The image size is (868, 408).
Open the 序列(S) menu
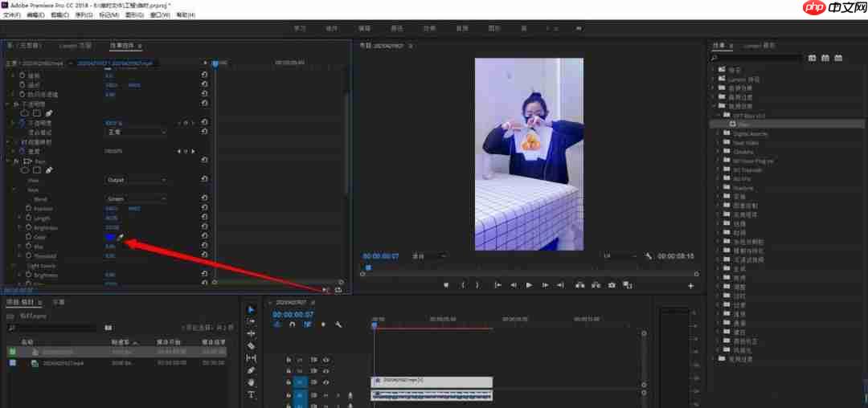[x=84, y=15]
